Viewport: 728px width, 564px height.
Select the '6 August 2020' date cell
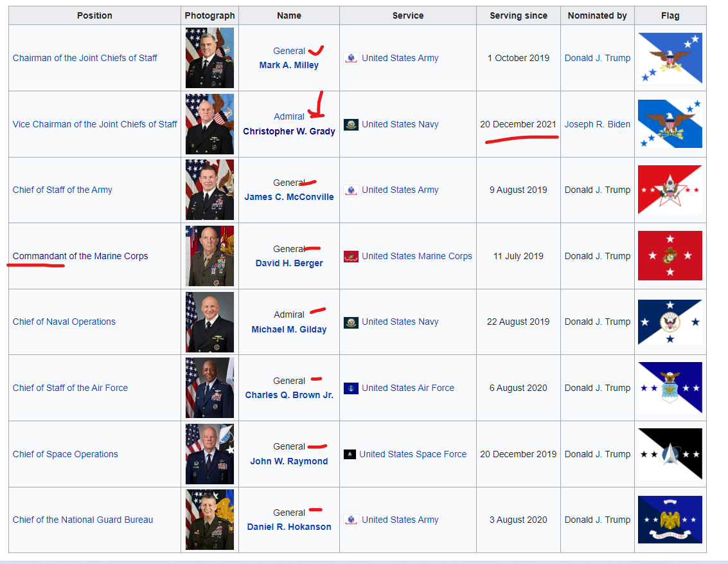518,388
